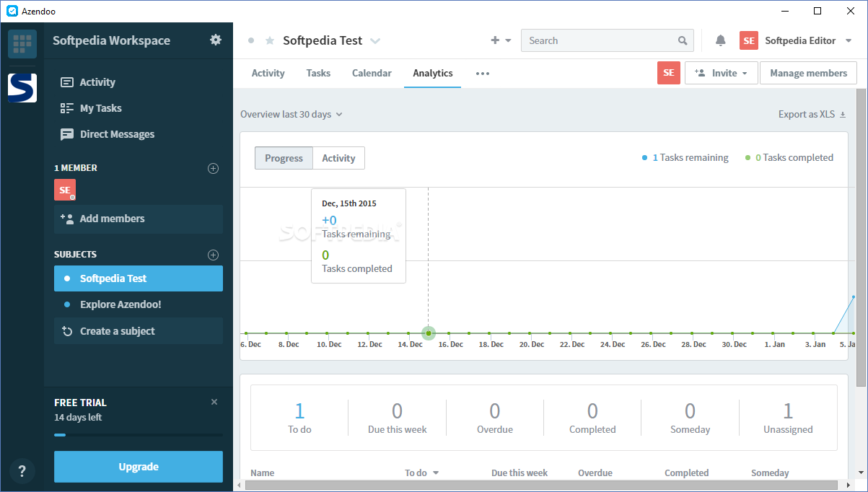Click the To do count 1
Viewport: 868px width, 492px height.
pos(299,411)
